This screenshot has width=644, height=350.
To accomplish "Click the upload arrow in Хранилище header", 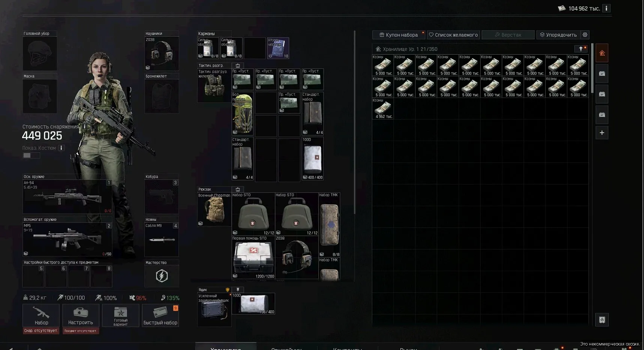I will tap(581, 49).
